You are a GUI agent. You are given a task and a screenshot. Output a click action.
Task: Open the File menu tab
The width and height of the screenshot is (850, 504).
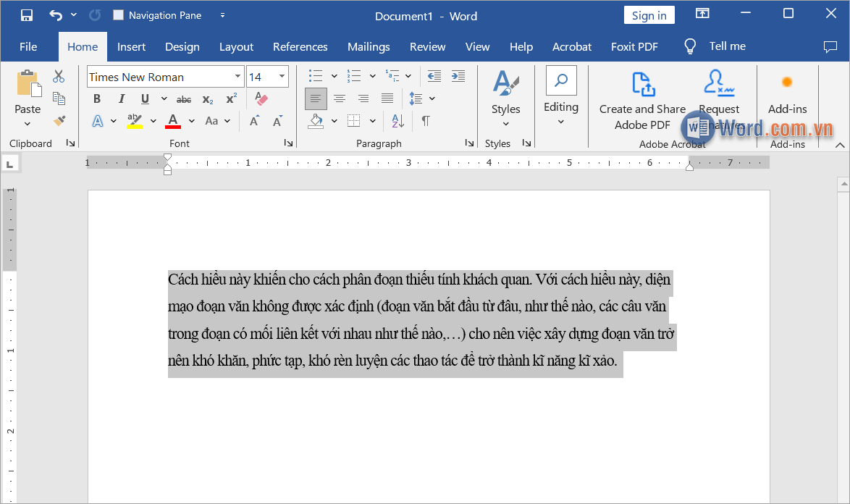point(28,46)
